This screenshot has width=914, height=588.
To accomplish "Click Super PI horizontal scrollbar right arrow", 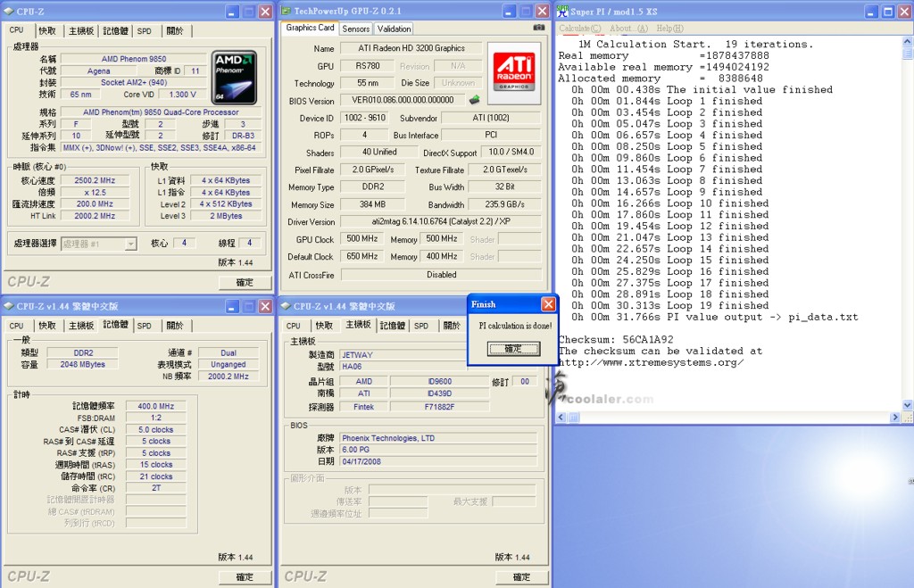I will [x=895, y=418].
